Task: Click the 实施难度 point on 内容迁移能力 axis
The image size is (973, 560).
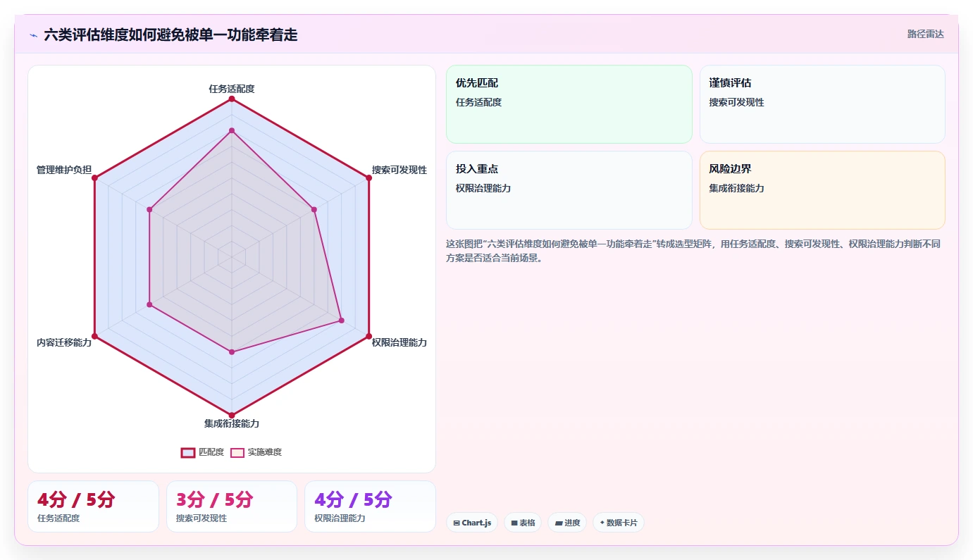Action: pos(149,304)
